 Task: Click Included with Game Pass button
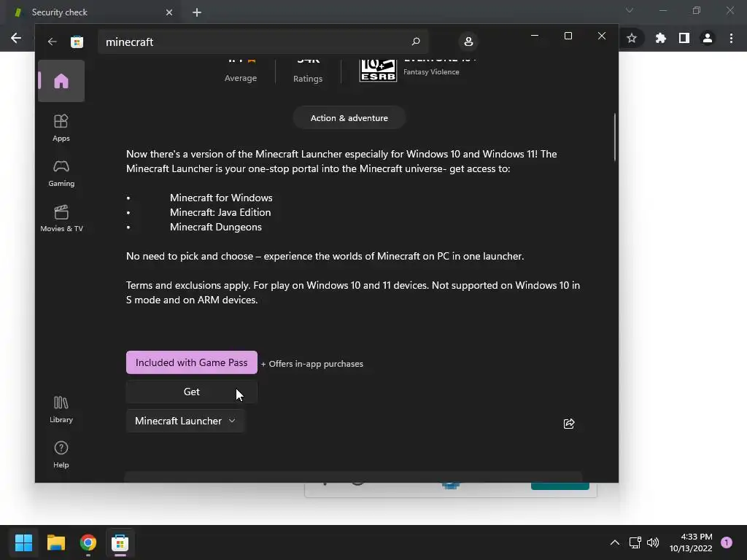192,362
